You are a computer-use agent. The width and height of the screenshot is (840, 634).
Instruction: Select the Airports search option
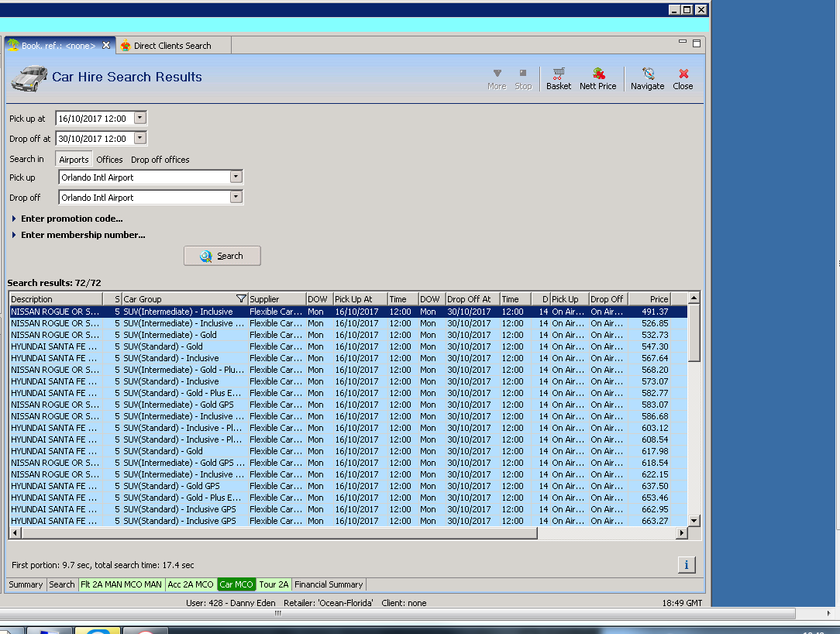point(74,160)
